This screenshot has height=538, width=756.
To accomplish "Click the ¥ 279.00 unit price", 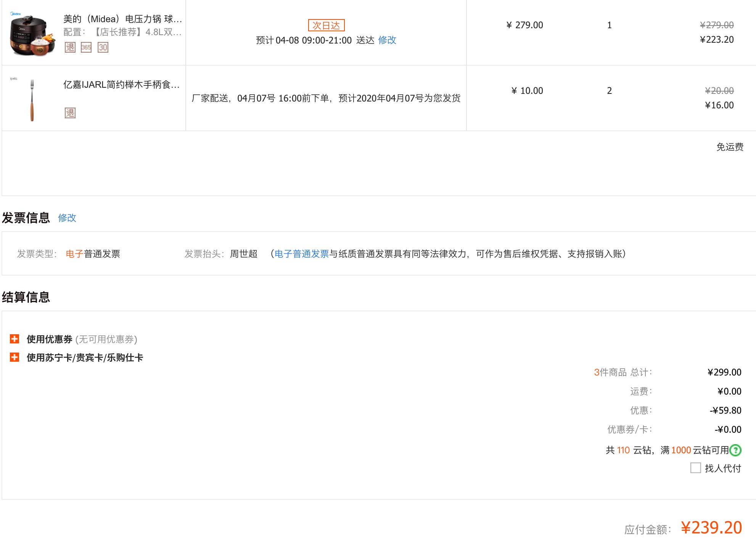I will pyautogui.click(x=524, y=25).
